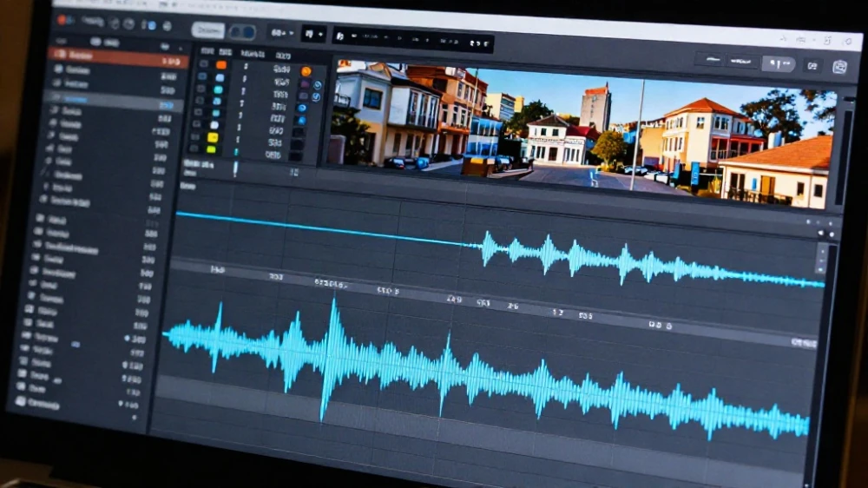Click the purple square in track table
Image resolution: width=868 pixels, height=488 pixels.
[x=304, y=84]
